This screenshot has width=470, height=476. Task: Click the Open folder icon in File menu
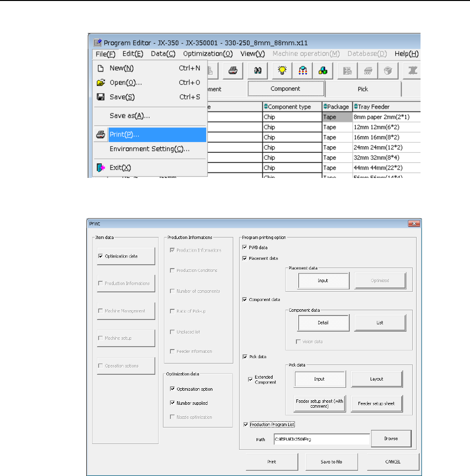tap(101, 82)
